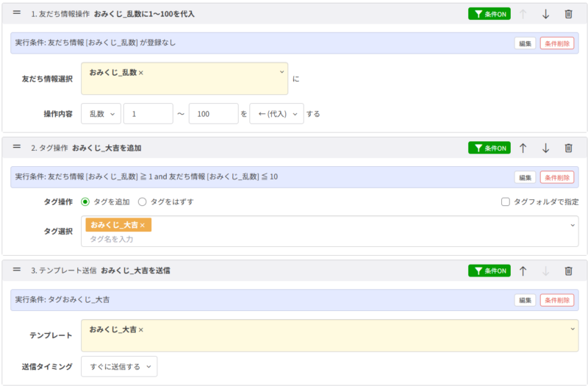Move action 1 down with arrow icon
The image size is (588, 386).
click(545, 14)
